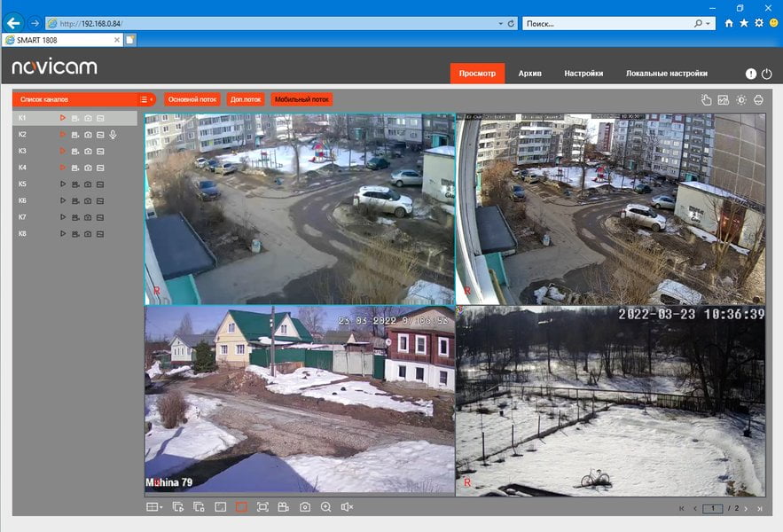Screen dimensions: 783x532
Task: Open browser address bar dropdown arrow
Action: tap(500, 23)
